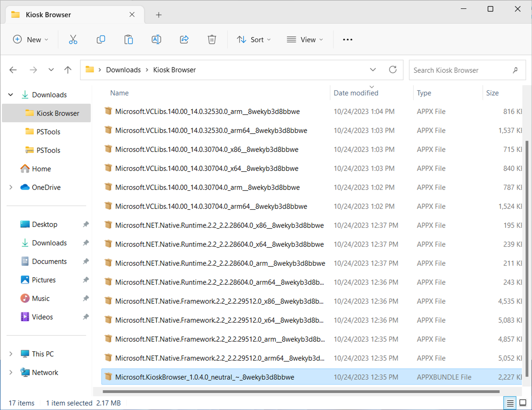The height and width of the screenshot is (410, 532).
Task: Open the View dropdown menu
Action: (x=305, y=40)
